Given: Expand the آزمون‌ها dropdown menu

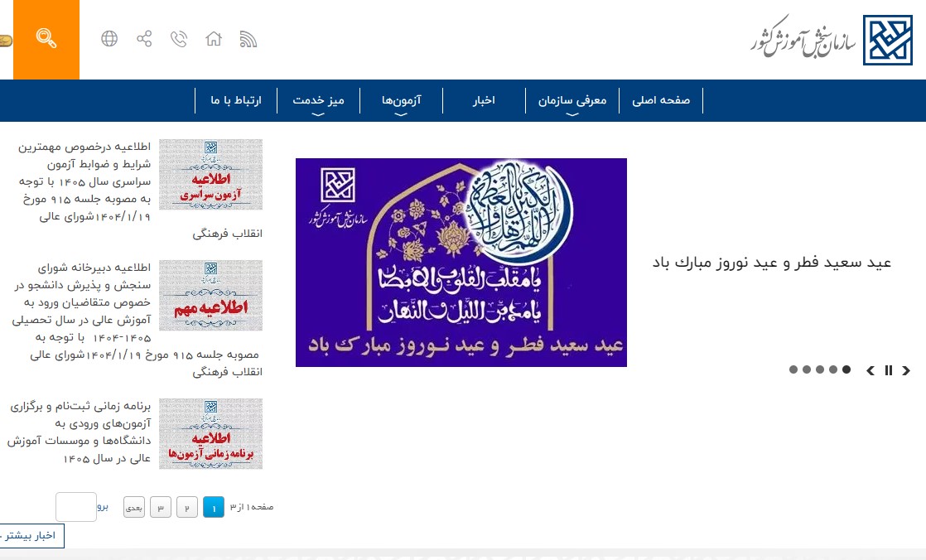Looking at the screenshot, I should [401, 99].
